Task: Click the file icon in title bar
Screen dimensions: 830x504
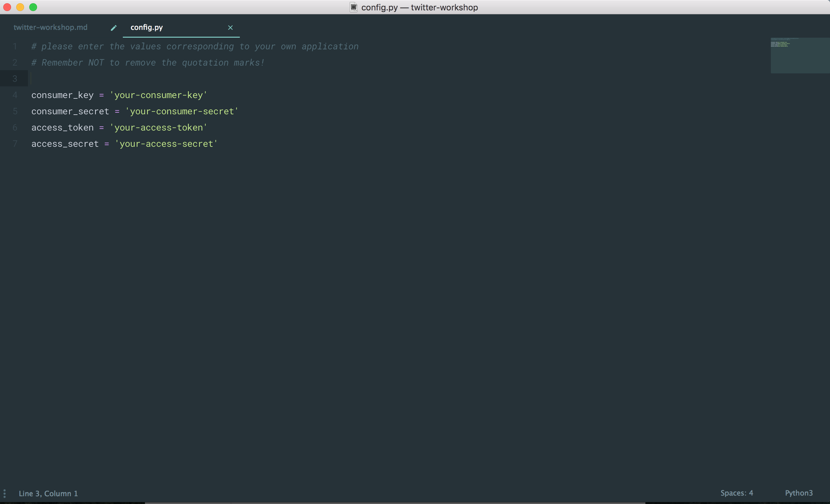Action: coord(353,7)
